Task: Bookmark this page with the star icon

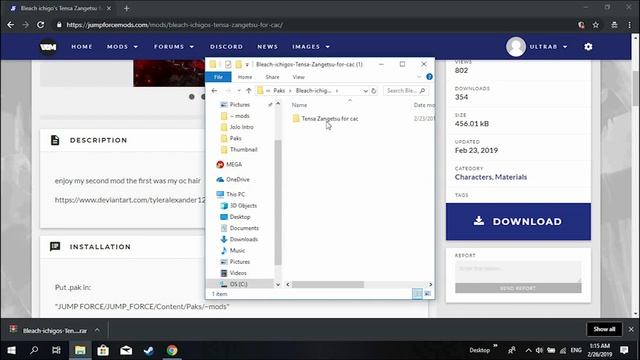Action: 596,25
